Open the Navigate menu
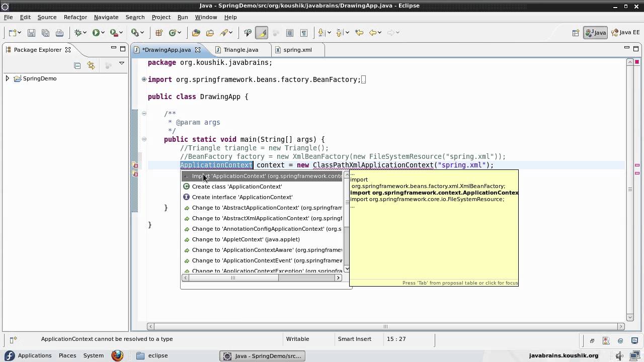The image size is (644, 362). coord(106,17)
